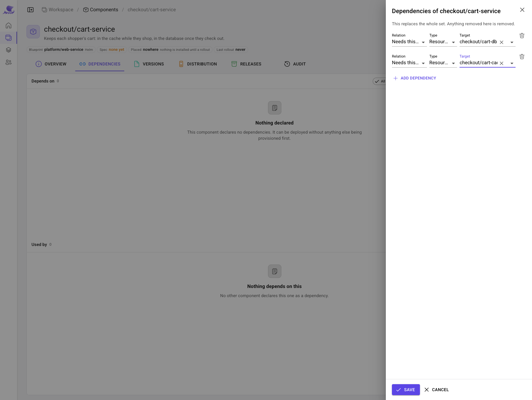Viewport: 532px width, 400px height.
Task: Open the Relation dropdown in second dependency row
Action: pyautogui.click(x=409, y=63)
